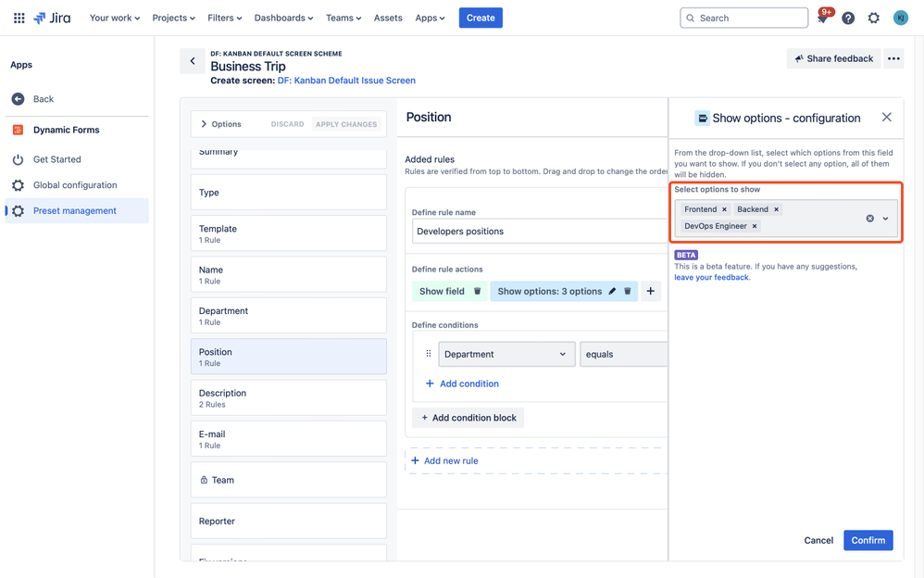Remove the Frontend option tag
924x578 pixels.
coord(724,209)
